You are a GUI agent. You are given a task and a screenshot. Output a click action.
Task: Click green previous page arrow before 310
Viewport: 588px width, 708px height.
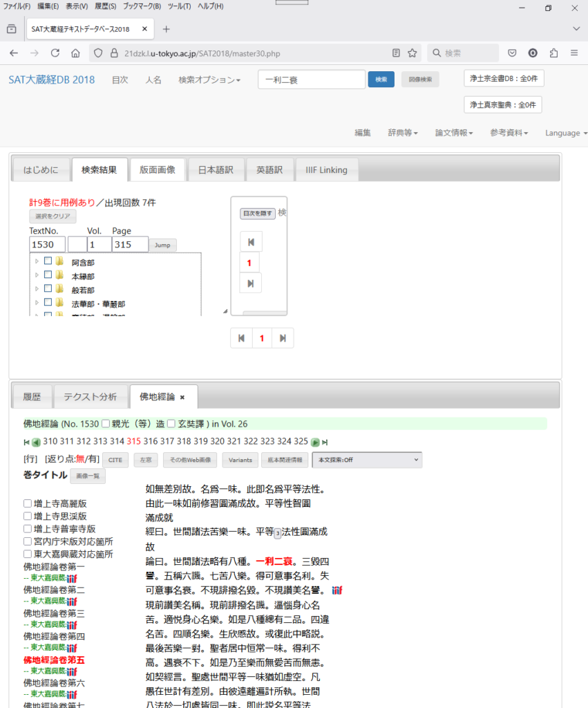(x=36, y=442)
